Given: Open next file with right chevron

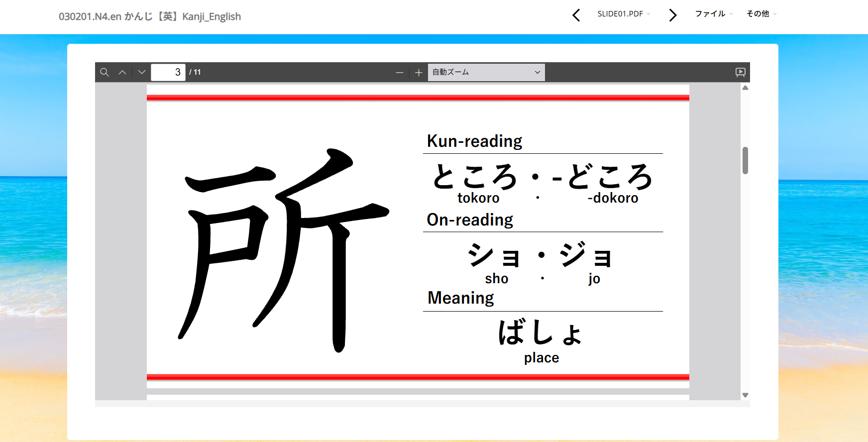Looking at the screenshot, I should 672,15.
